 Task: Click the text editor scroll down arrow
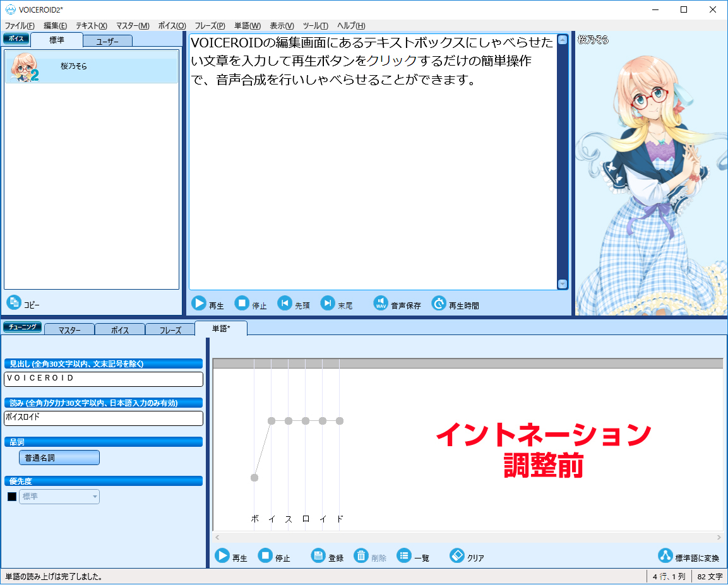coord(562,284)
